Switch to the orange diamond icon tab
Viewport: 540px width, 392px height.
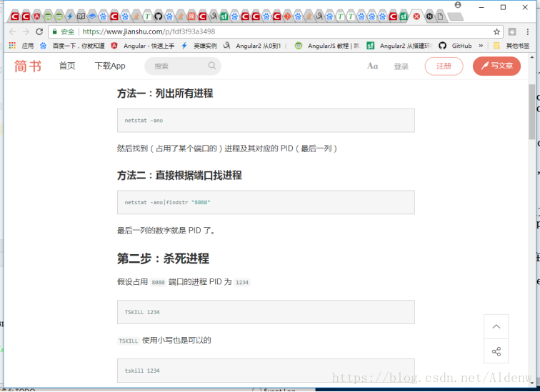pos(288,16)
